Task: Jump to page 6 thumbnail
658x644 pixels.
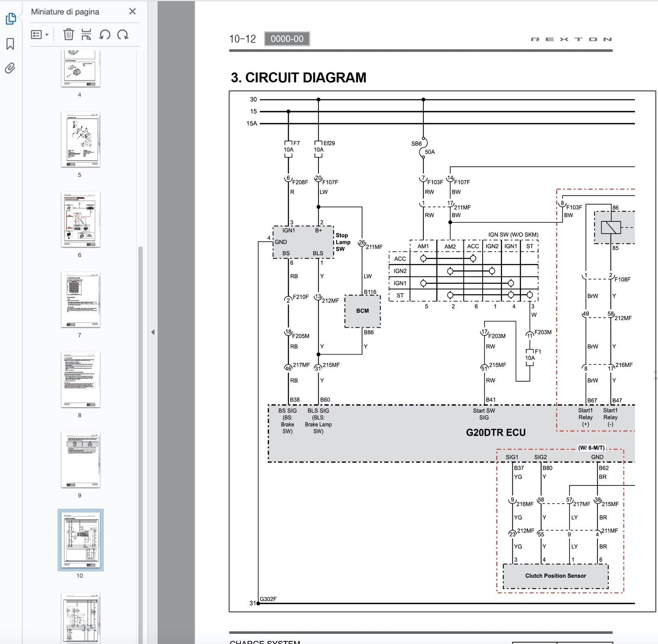Action: pos(81,219)
